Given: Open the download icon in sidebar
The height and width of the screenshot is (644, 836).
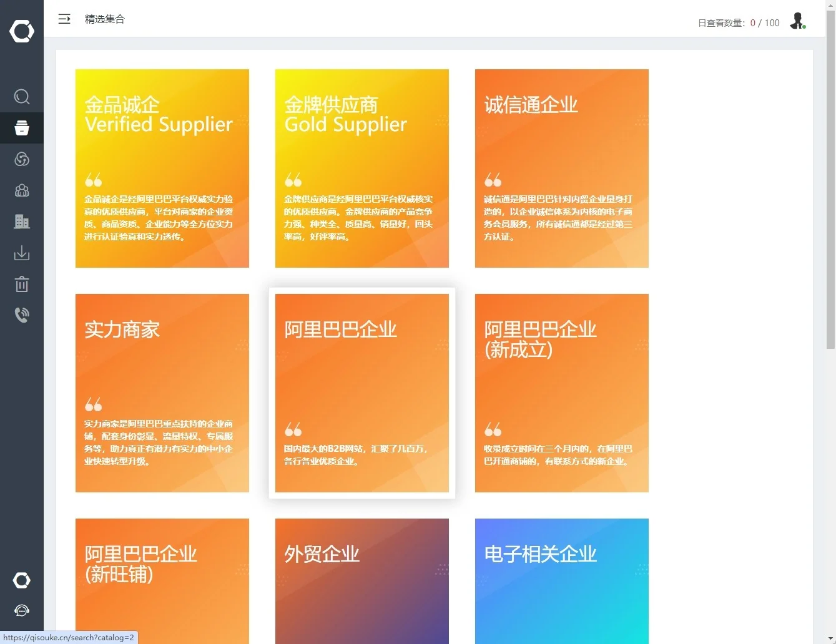Looking at the screenshot, I should click(22, 253).
